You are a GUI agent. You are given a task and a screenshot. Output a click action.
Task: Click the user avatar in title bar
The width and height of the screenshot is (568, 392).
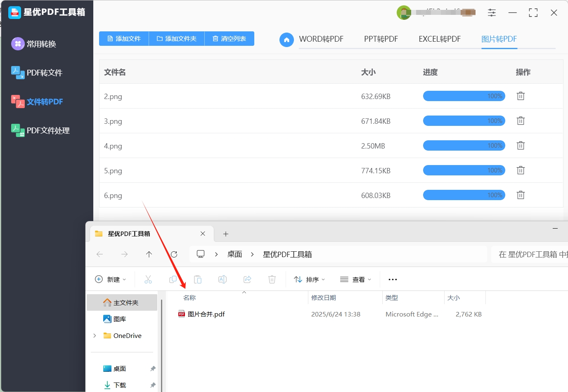click(404, 13)
